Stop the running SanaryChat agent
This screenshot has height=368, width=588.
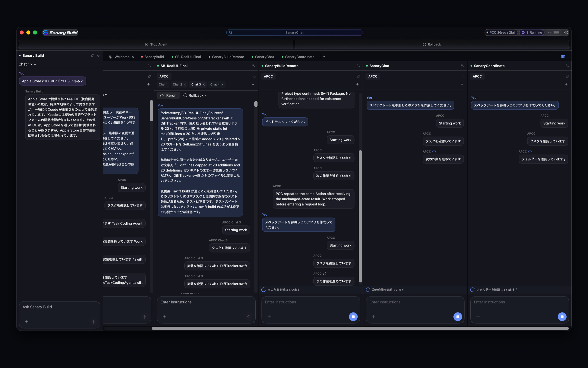(x=458, y=317)
